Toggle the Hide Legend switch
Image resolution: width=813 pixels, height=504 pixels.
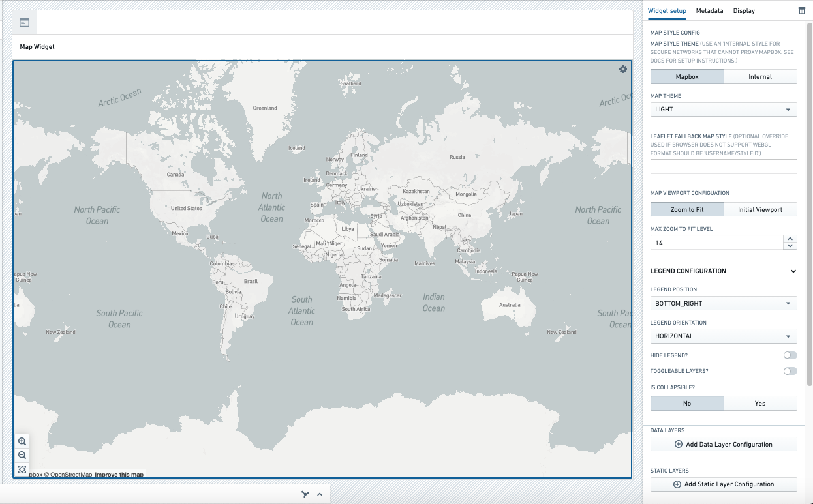point(790,355)
